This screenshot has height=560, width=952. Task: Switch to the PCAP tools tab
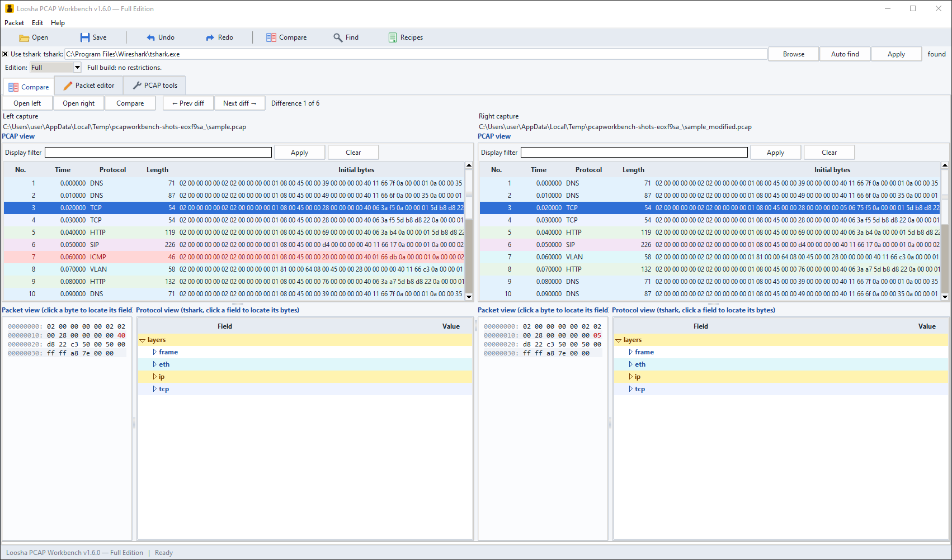click(x=155, y=86)
